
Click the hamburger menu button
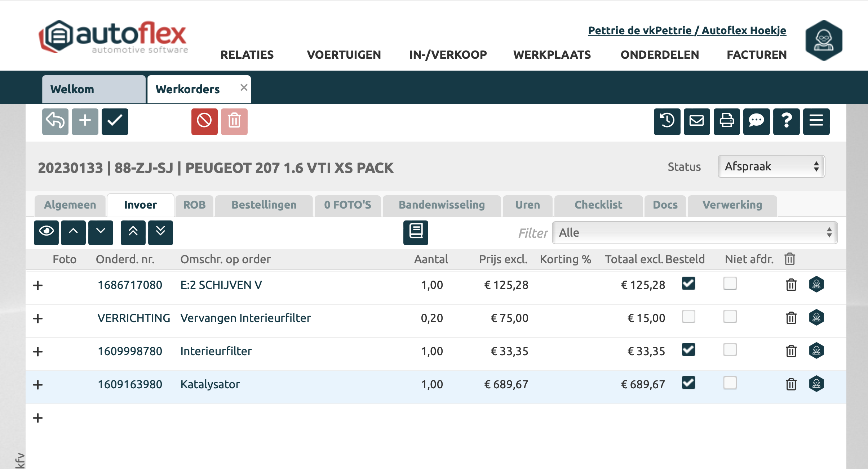tap(816, 121)
